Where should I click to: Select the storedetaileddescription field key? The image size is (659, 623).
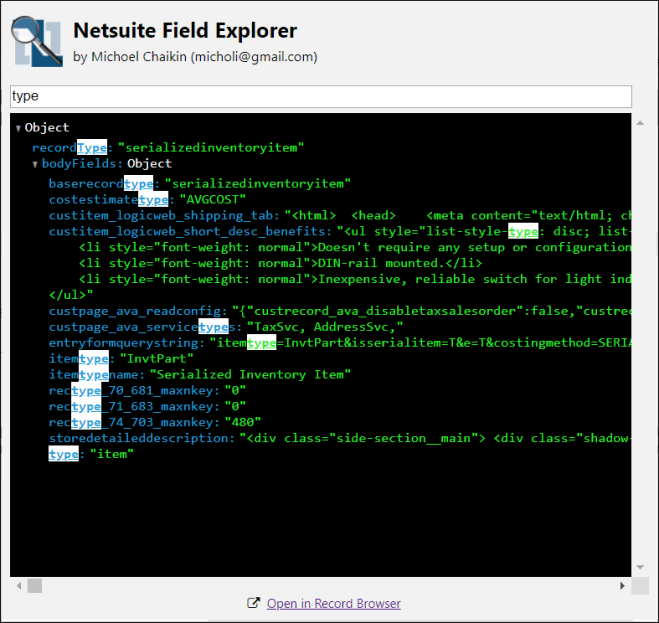coord(142,438)
